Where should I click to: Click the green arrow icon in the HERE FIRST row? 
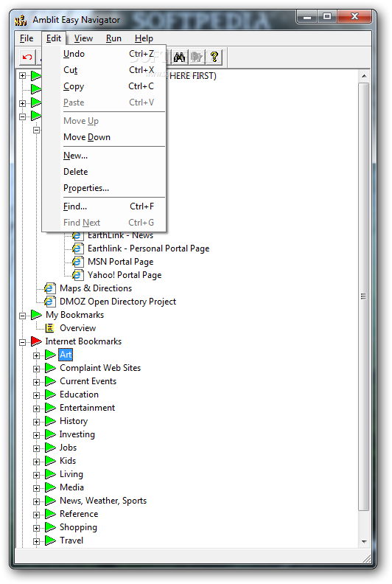pos(36,76)
